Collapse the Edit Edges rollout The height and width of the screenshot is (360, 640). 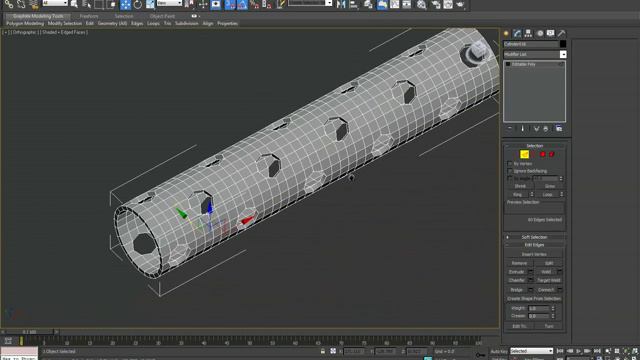[534, 245]
